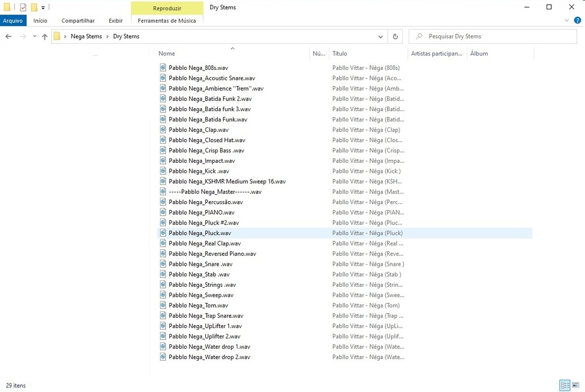Open recent locations dropdown arrow
Screen dimensions: 585x392
click(x=34, y=37)
